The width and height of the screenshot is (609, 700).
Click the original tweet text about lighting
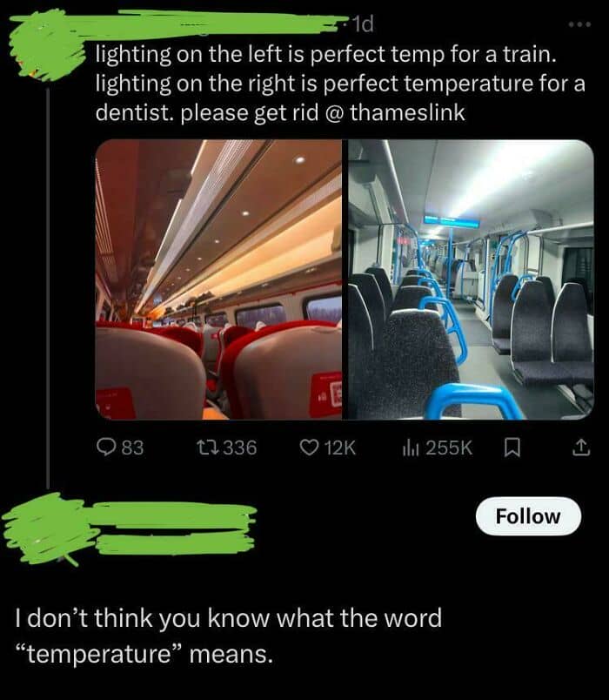coord(340,84)
